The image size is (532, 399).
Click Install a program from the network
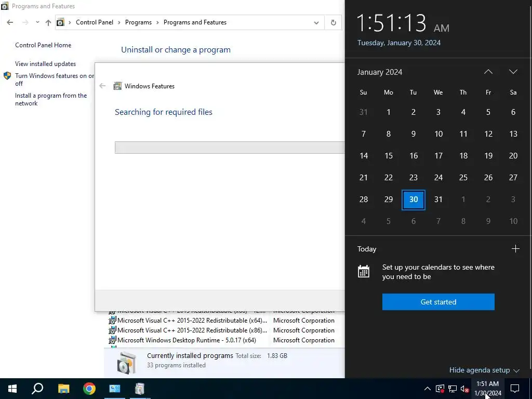pyautogui.click(x=51, y=99)
